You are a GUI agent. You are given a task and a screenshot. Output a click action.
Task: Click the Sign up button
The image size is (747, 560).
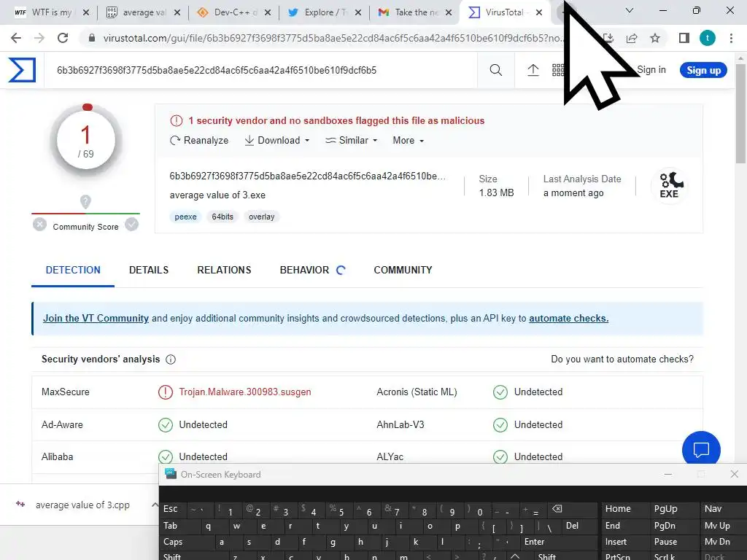click(703, 70)
